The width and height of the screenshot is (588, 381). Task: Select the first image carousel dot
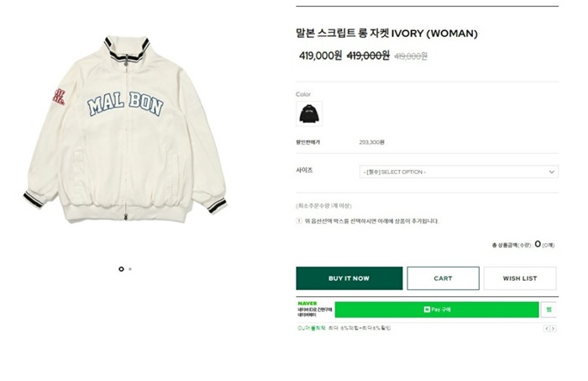coord(121,269)
